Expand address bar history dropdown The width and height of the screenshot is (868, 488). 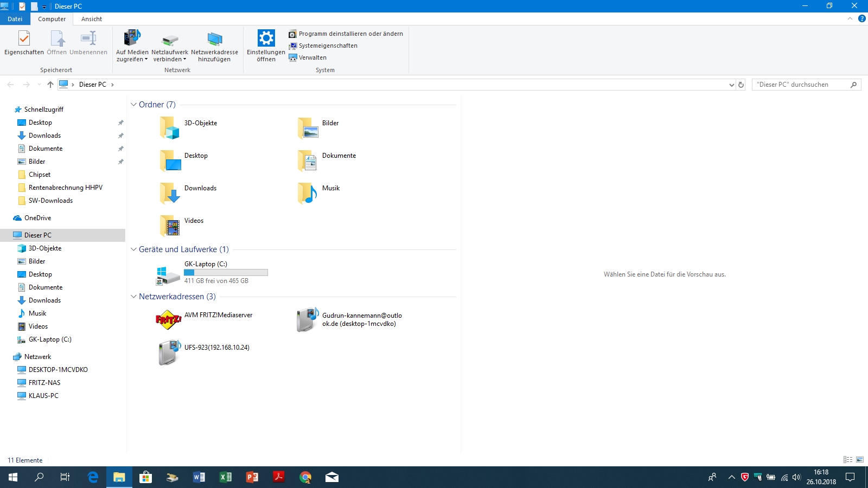tap(731, 85)
